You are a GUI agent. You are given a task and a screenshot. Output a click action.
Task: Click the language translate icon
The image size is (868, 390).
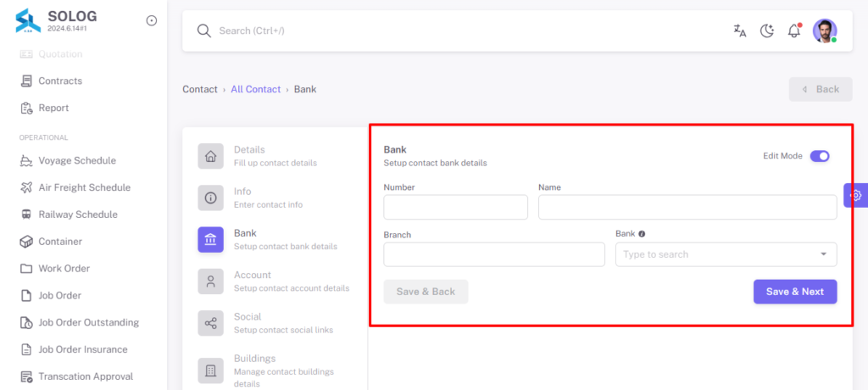point(739,31)
